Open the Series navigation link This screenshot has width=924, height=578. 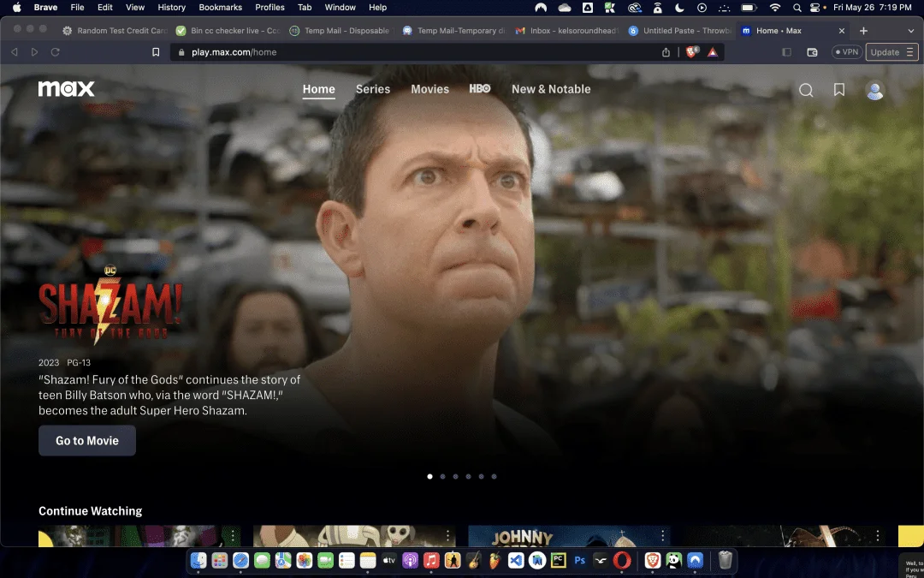(373, 89)
